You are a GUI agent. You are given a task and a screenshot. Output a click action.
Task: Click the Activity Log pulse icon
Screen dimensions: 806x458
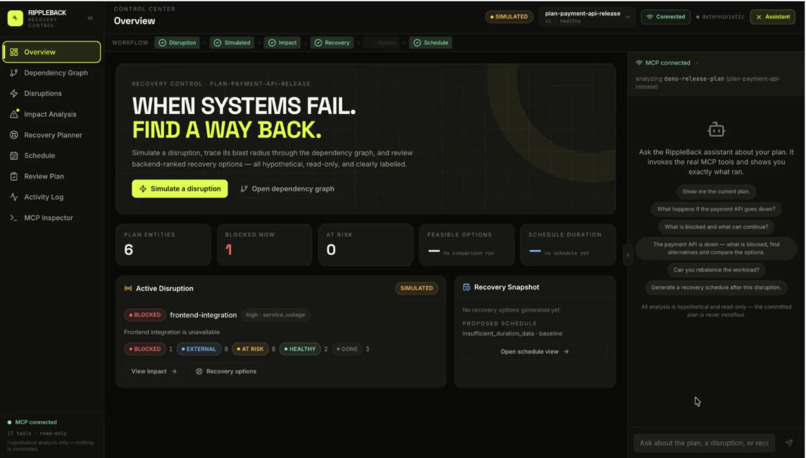14,197
